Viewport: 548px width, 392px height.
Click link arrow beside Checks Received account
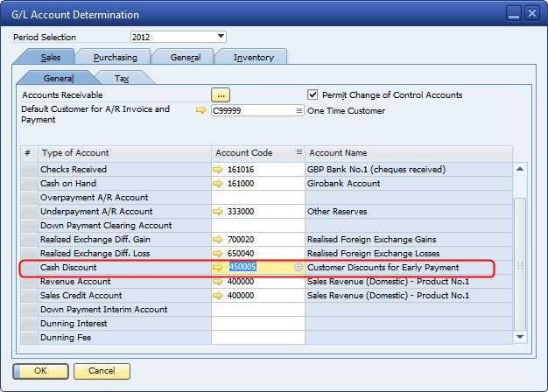(x=218, y=170)
